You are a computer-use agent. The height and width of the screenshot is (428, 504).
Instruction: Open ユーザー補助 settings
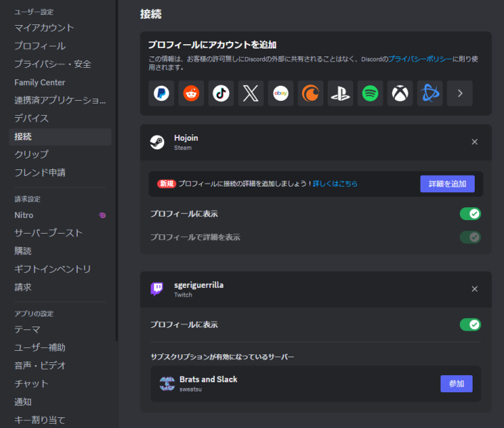tap(60, 347)
